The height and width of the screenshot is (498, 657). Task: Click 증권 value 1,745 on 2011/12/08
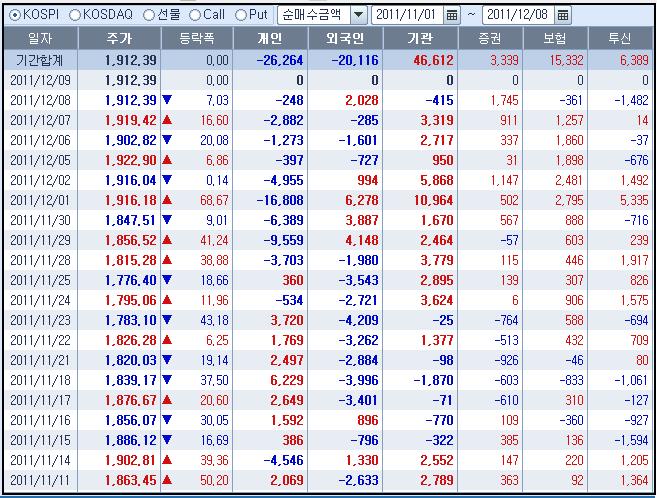click(505, 101)
